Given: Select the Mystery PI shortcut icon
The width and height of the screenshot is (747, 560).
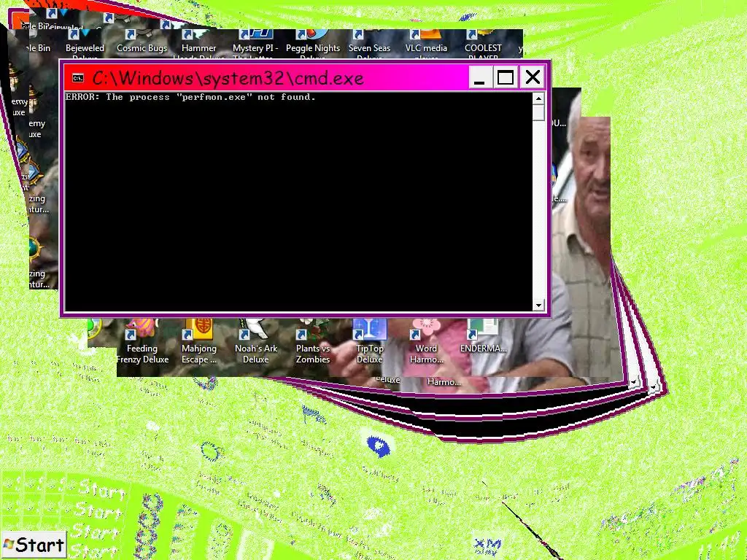Looking at the screenshot, I should click(255, 45).
